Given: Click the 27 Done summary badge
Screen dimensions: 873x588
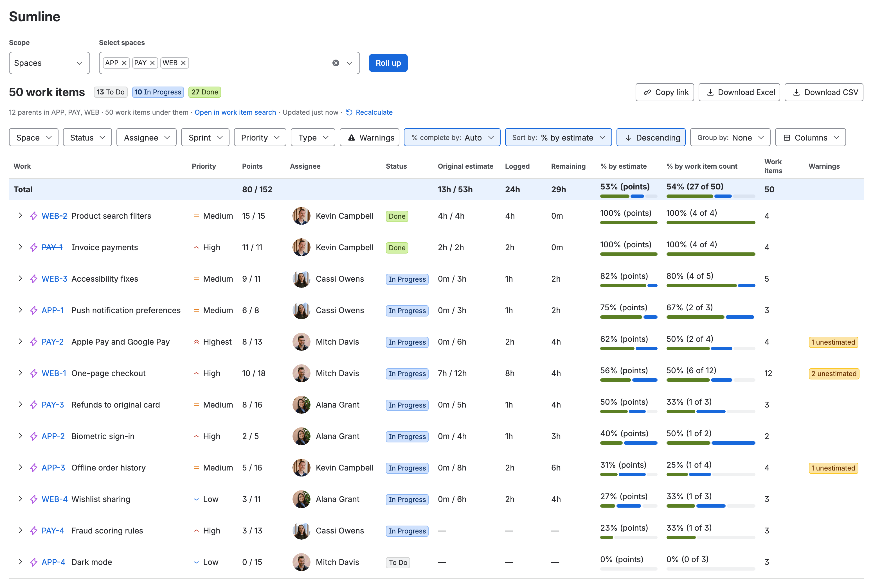Looking at the screenshot, I should click(x=204, y=92).
